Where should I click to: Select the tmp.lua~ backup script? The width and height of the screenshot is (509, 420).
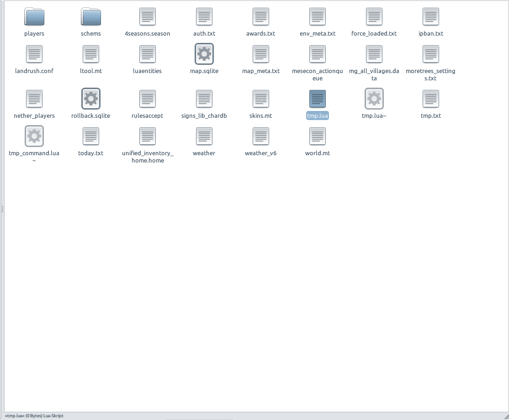374,99
